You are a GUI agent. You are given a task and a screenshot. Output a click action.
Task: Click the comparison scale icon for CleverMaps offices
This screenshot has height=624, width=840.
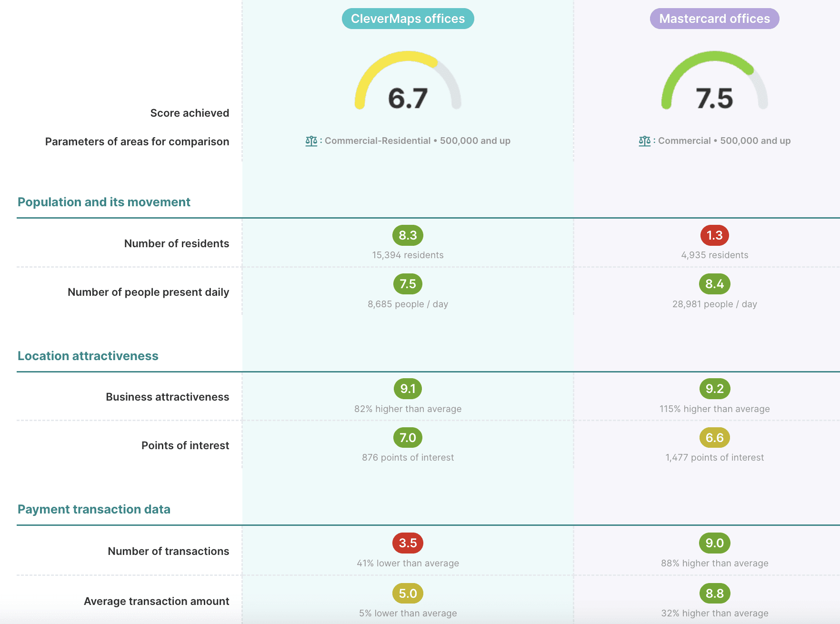click(x=311, y=141)
